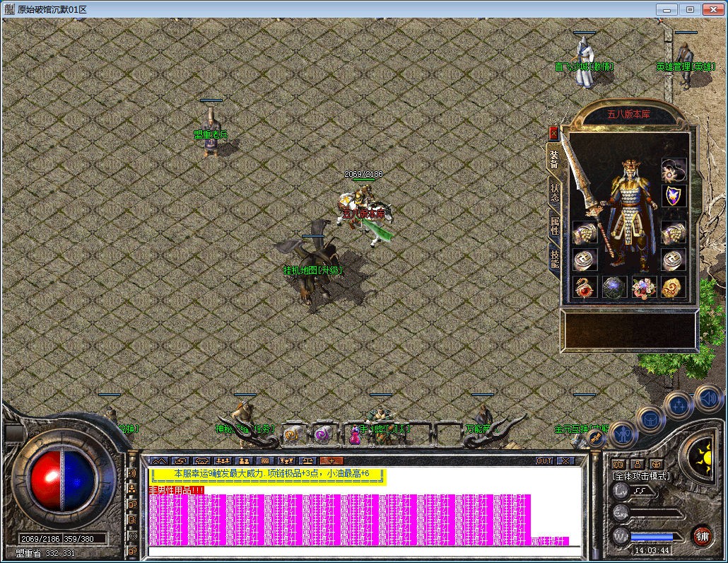The height and width of the screenshot is (563, 728).
Task: Toggle the bottom chat filter side icon
Action: point(132,551)
